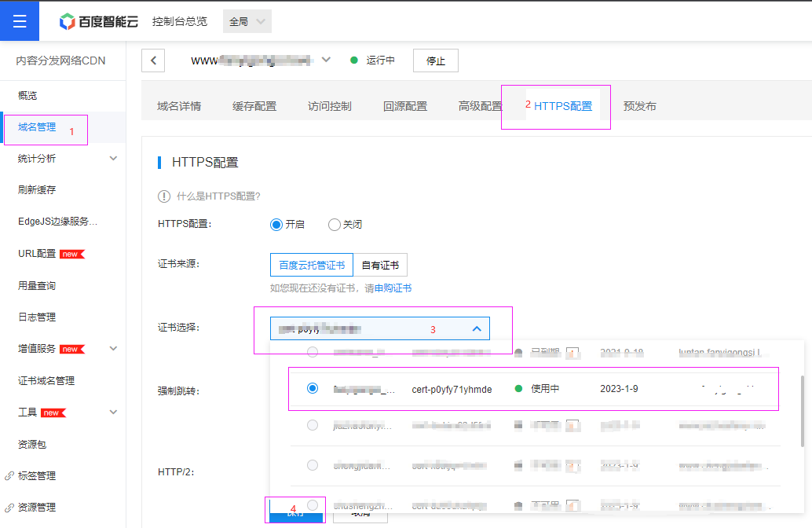
Task: Click the help icon beside 什么是HTTPS配置
Action: click(x=164, y=196)
